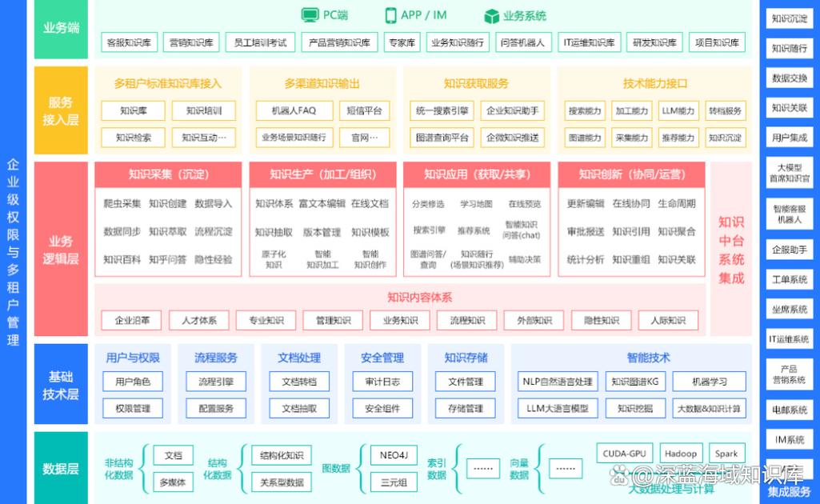Click the 短信平台 box
This screenshot has height=504, width=820.
point(365,111)
